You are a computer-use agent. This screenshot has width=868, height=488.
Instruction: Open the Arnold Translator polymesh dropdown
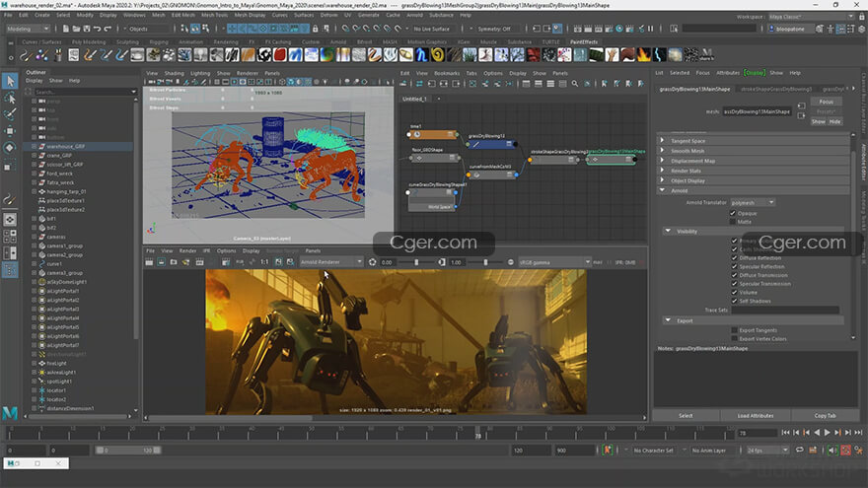(x=753, y=202)
